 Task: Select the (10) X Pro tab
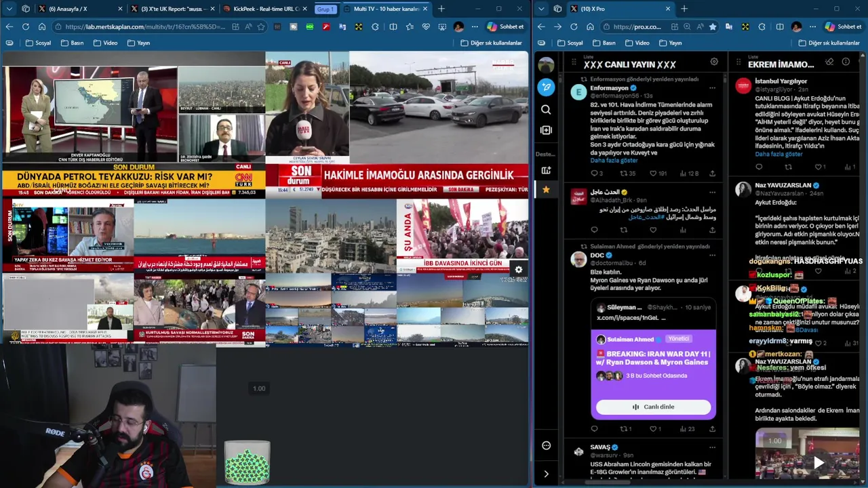pyautogui.click(x=620, y=9)
